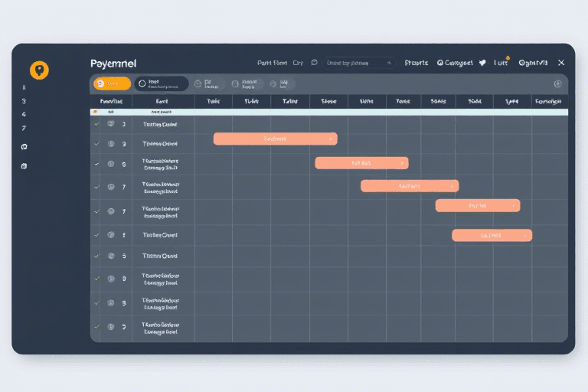
Task: Click the heart icon in the top header
Action: [x=482, y=63]
